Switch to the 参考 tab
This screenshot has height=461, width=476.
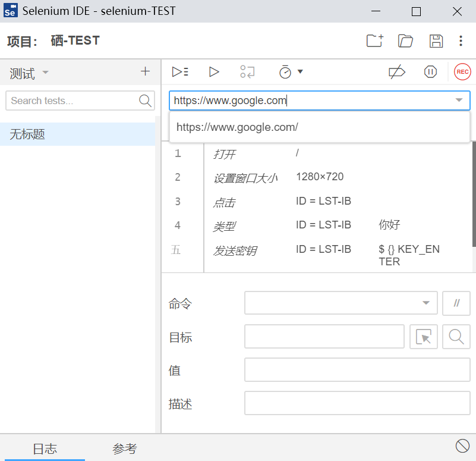coord(125,449)
